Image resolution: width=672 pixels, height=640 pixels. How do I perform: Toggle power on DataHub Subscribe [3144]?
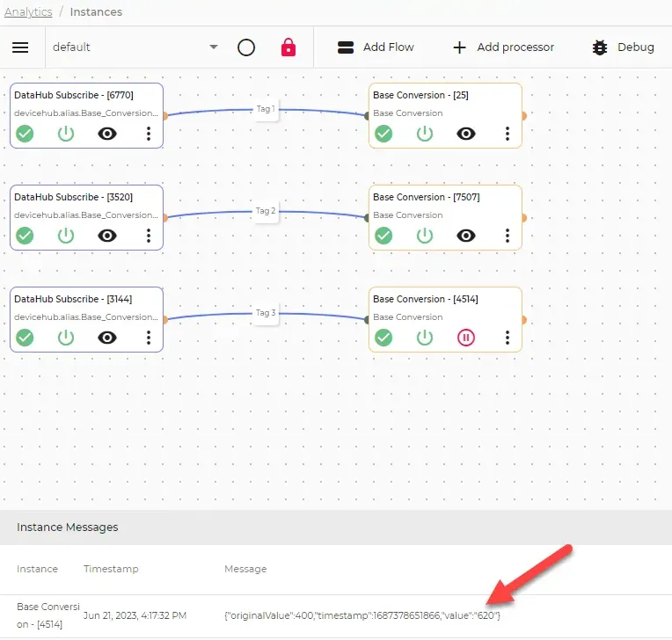point(66,338)
